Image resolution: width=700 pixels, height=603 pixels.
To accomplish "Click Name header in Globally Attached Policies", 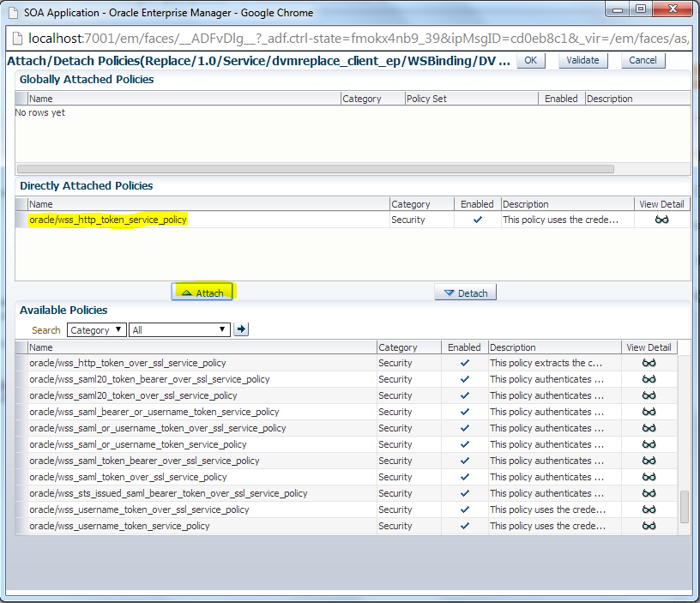I will tap(184, 99).
